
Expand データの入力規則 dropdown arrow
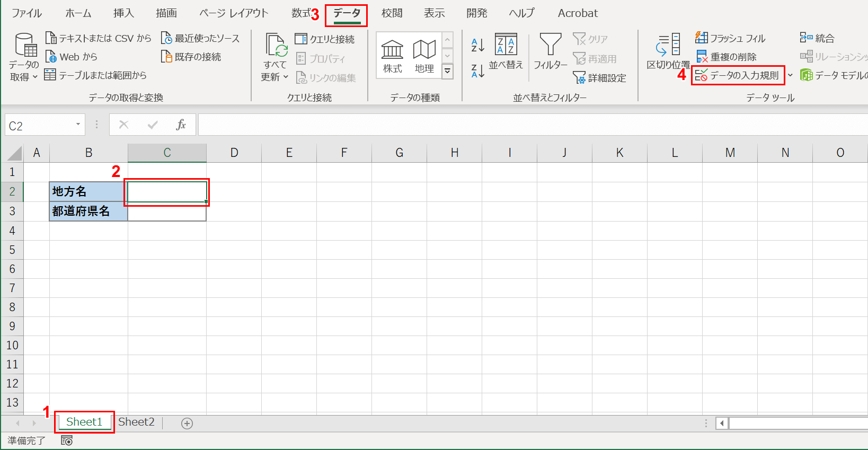click(x=790, y=75)
